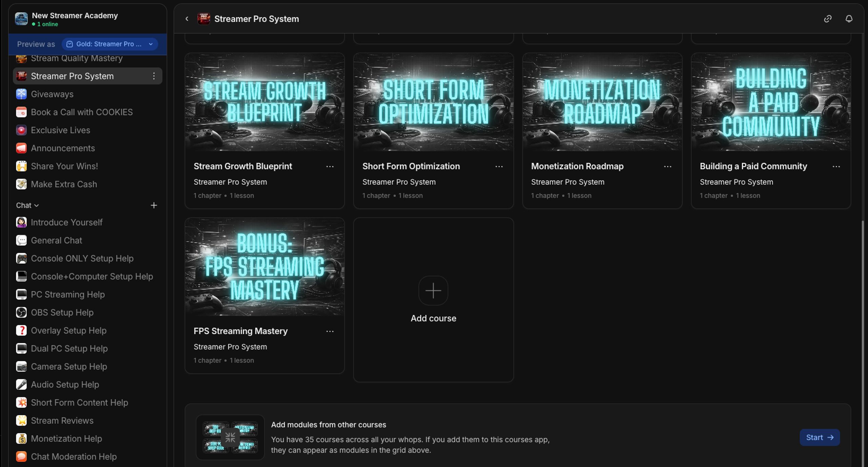868x467 pixels.
Task: Click the New Streamer Academy logo
Action: (x=21, y=19)
